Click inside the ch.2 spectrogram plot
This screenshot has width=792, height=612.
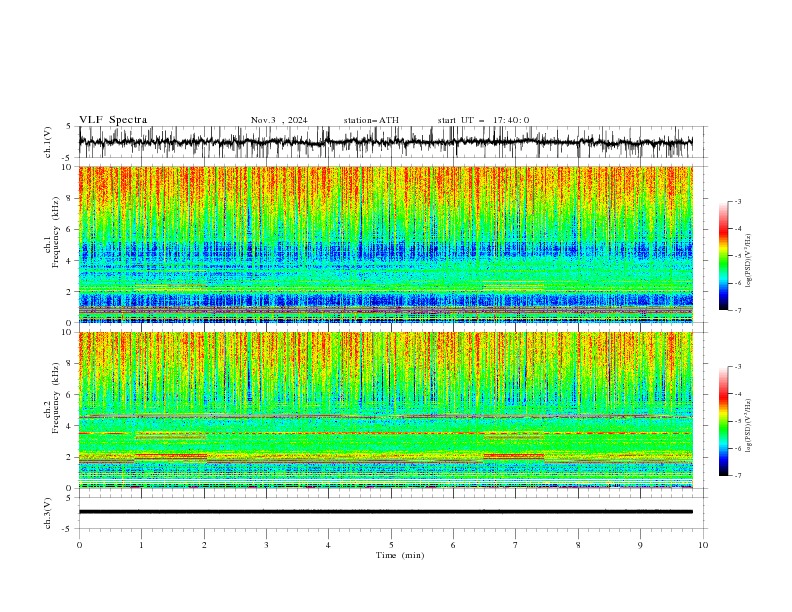point(385,410)
